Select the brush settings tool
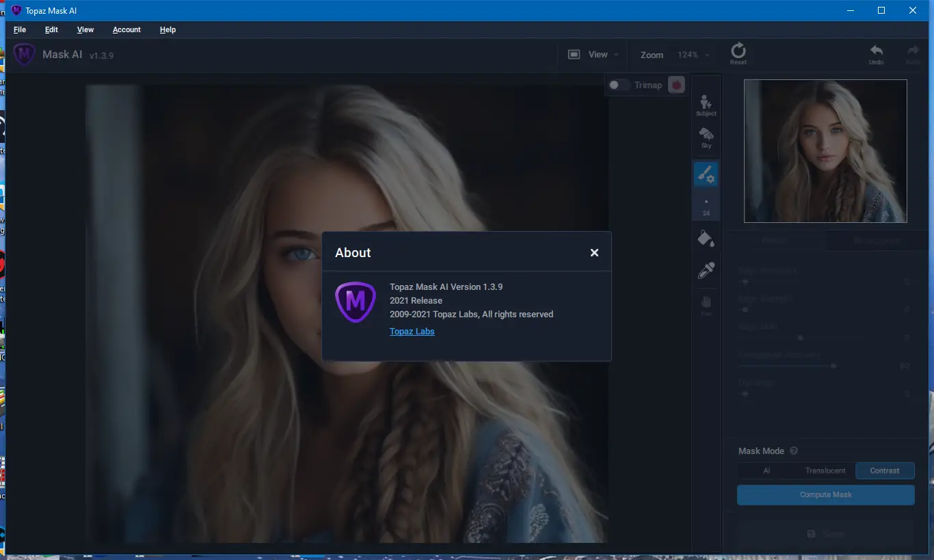Image resolution: width=934 pixels, height=560 pixels. coord(706,175)
